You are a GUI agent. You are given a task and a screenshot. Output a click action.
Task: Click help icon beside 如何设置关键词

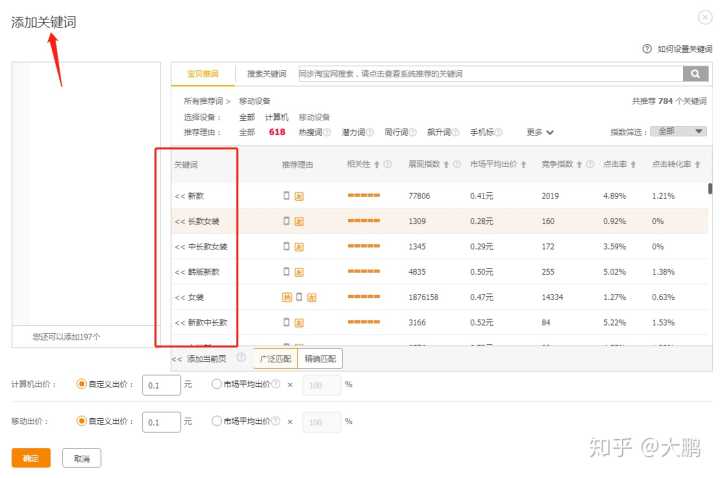click(x=648, y=48)
